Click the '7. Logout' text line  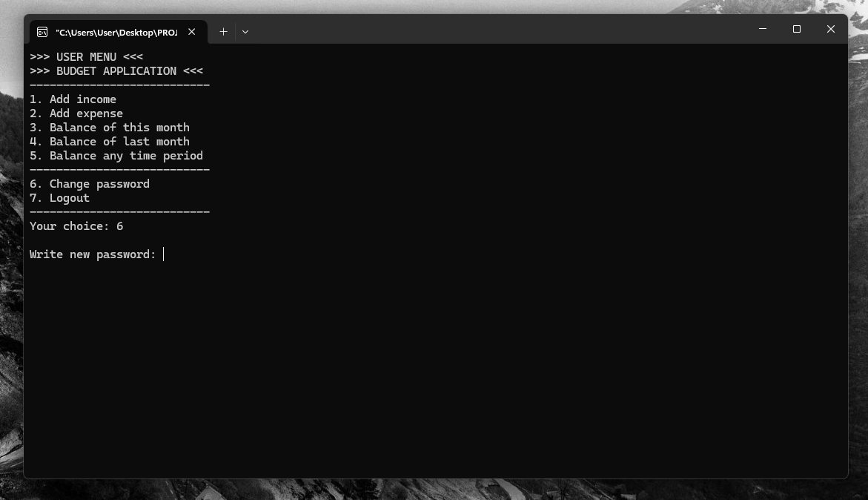60,198
